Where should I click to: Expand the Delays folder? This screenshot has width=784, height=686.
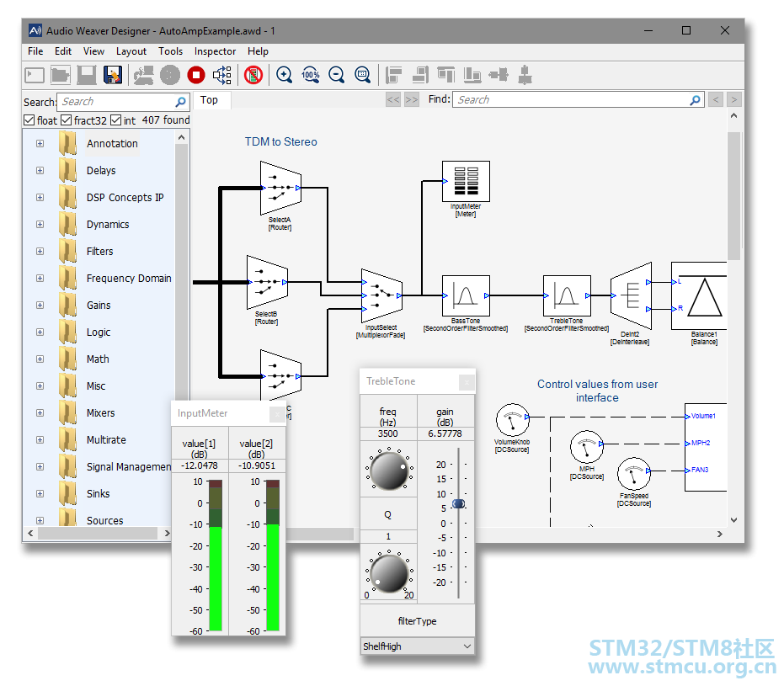40,171
